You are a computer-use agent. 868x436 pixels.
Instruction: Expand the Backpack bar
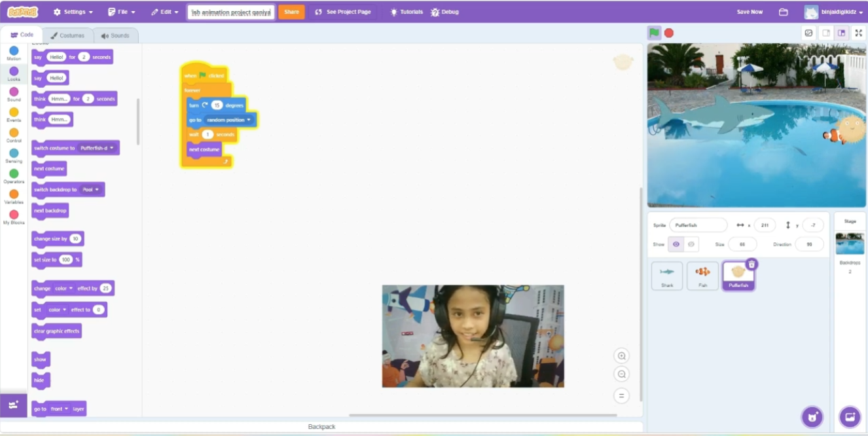click(321, 427)
